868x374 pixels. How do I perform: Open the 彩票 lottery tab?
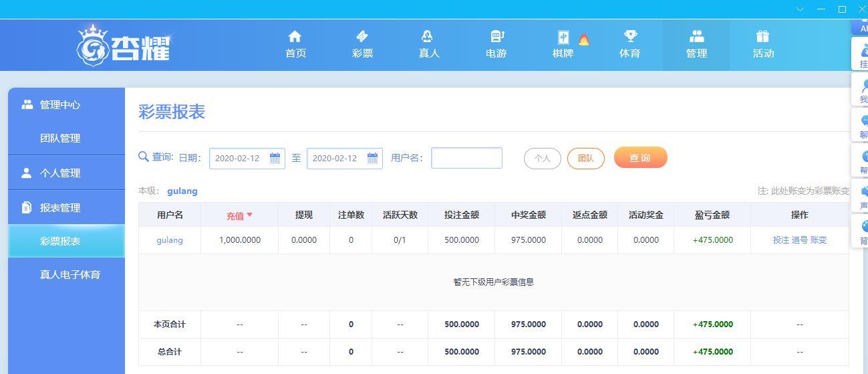pos(362,44)
